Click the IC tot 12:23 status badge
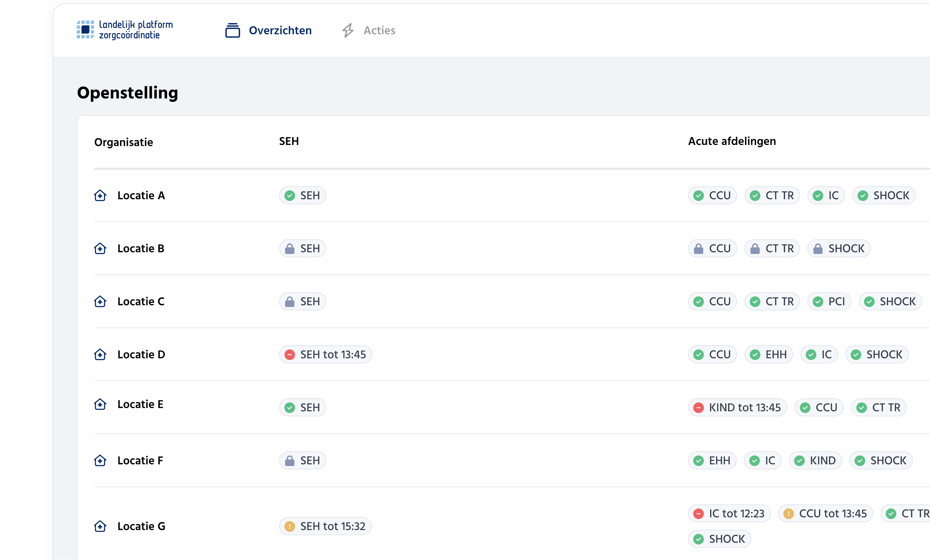 pyautogui.click(x=729, y=513)
